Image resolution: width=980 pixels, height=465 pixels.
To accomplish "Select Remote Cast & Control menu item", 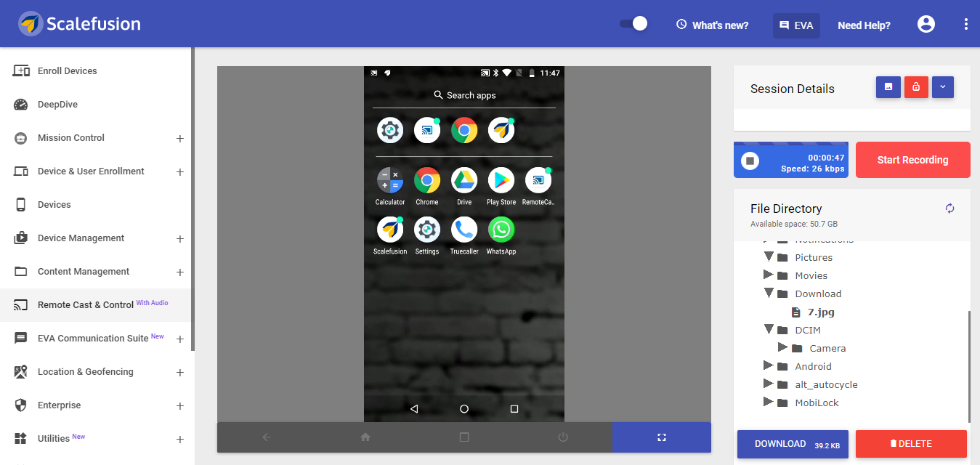I will (x=96, y=305).
